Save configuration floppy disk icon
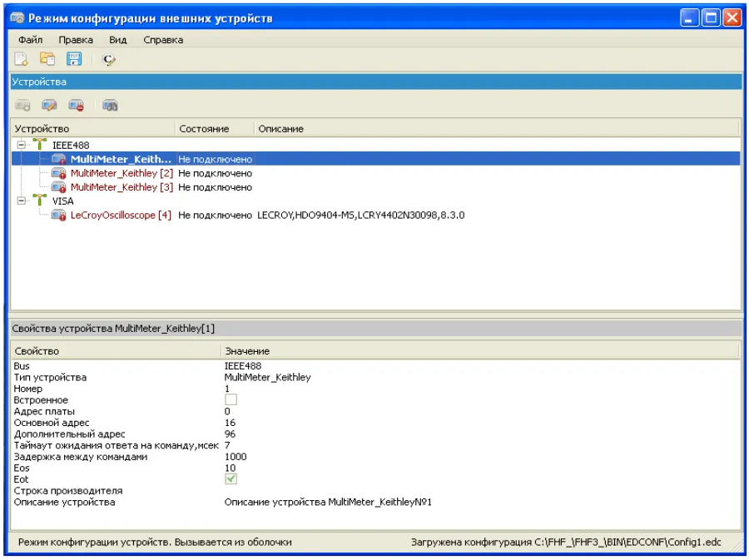749x560 pixels. coord(74,59)
